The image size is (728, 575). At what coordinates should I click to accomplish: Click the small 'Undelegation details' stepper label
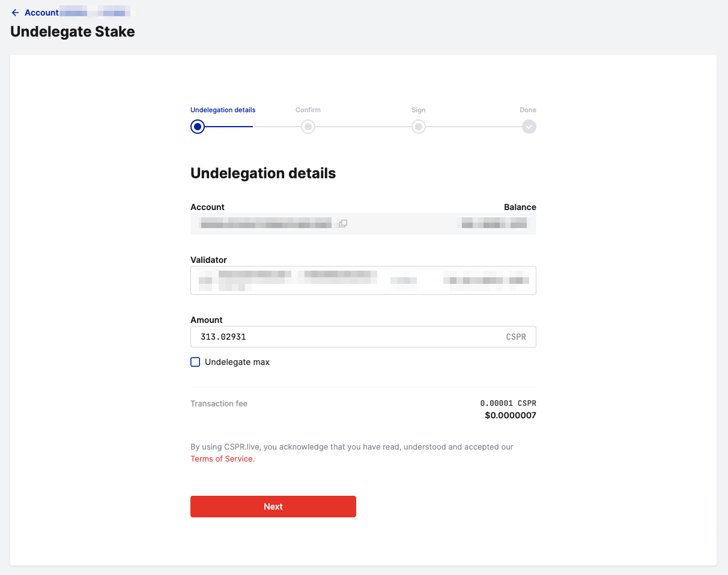(x=223, y=110)
